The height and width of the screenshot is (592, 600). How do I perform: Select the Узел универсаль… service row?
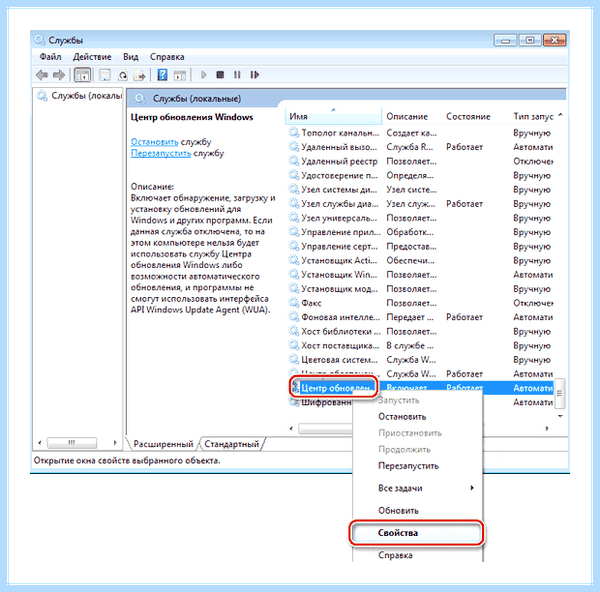[x=421, y=218]
